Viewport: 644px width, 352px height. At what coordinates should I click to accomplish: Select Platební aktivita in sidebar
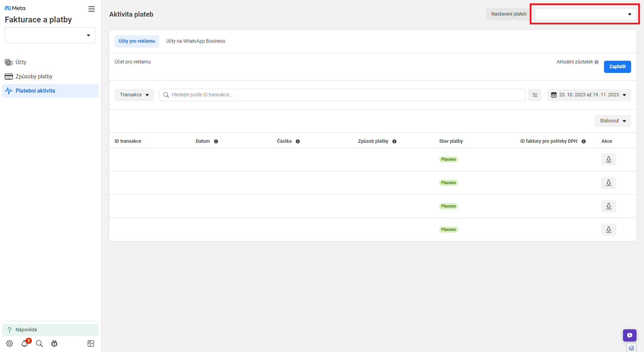[x=50, y=91]
